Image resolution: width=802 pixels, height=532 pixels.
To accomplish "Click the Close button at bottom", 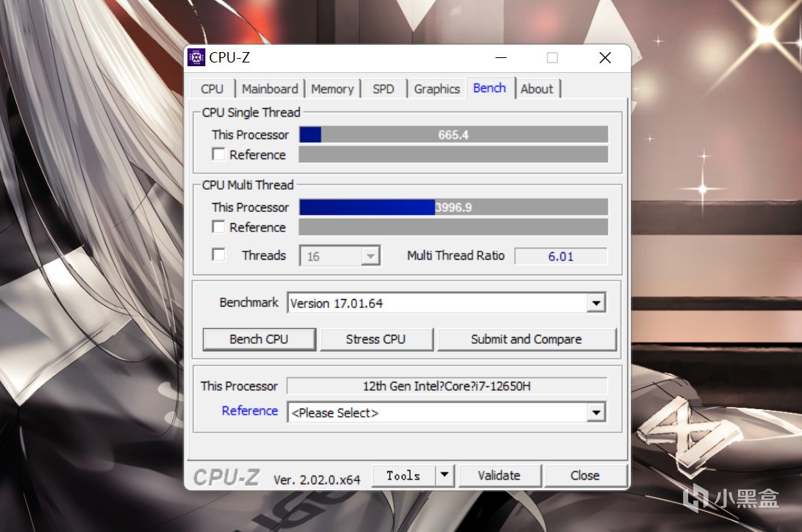I will [x=585, y=475].
